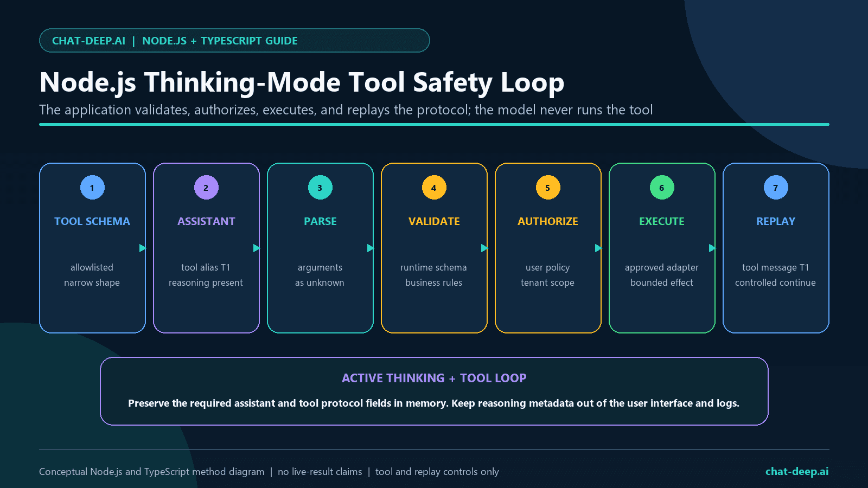The height and width of the screenshot is (488, 868).
Task: Click the number 1 circle badge
Action: [x=92, y=188]
